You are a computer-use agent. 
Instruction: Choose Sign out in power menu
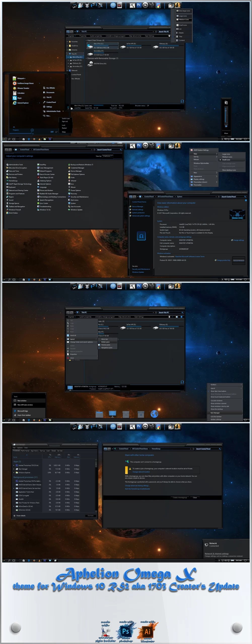click(65, 122)
